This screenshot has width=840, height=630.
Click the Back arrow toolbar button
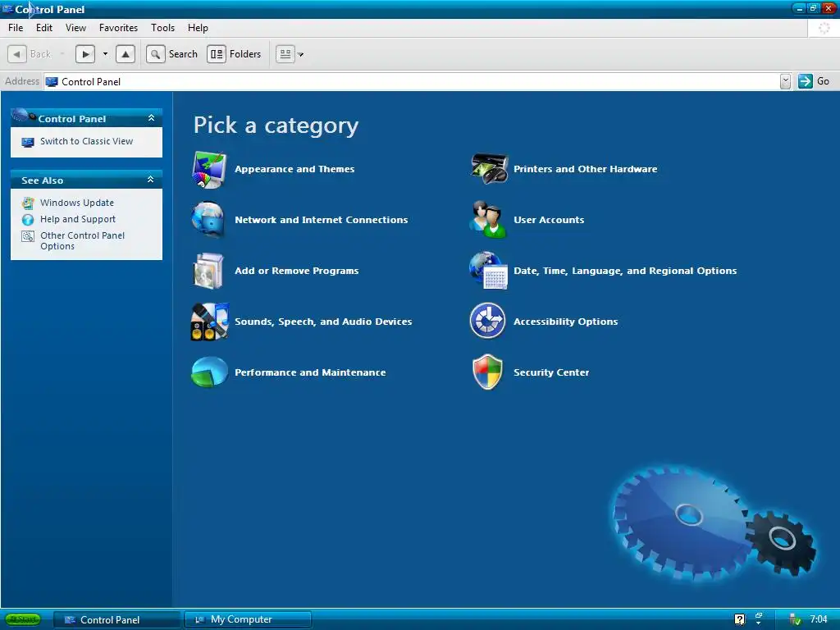click(x=16, y=54)
